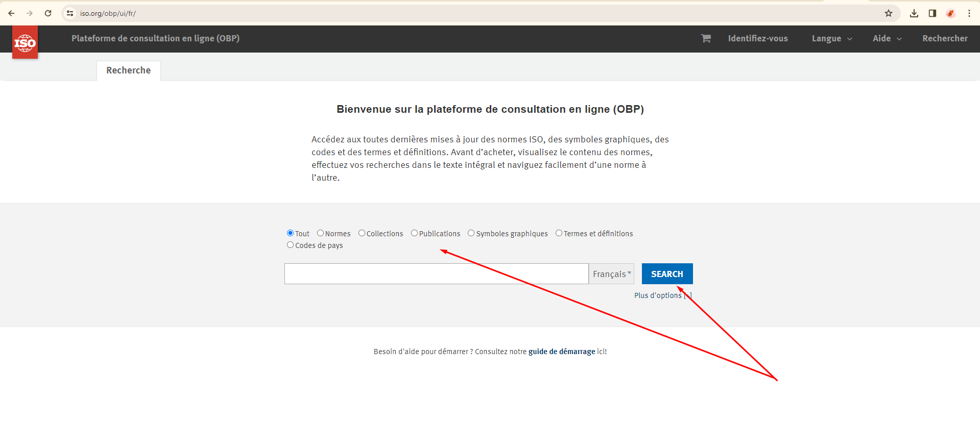Select the Publications radio button
The image size is (980, 424).
point(415,233)
